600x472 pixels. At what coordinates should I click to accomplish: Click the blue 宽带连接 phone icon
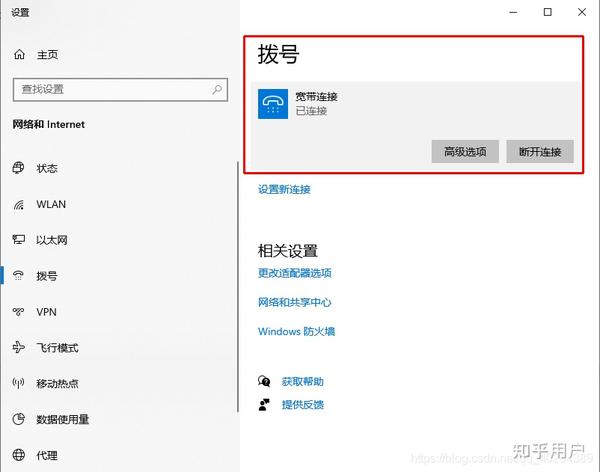click(x=273, y=104)
